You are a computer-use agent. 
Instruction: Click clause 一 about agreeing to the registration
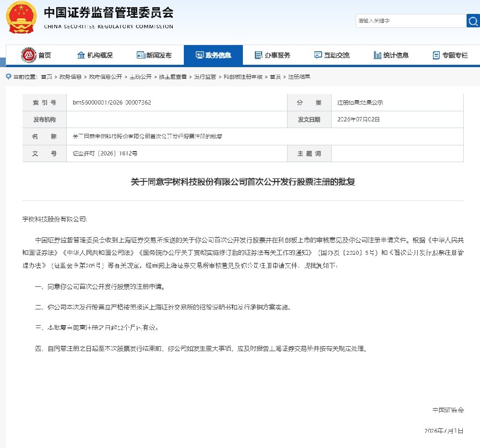click(100, 286)
